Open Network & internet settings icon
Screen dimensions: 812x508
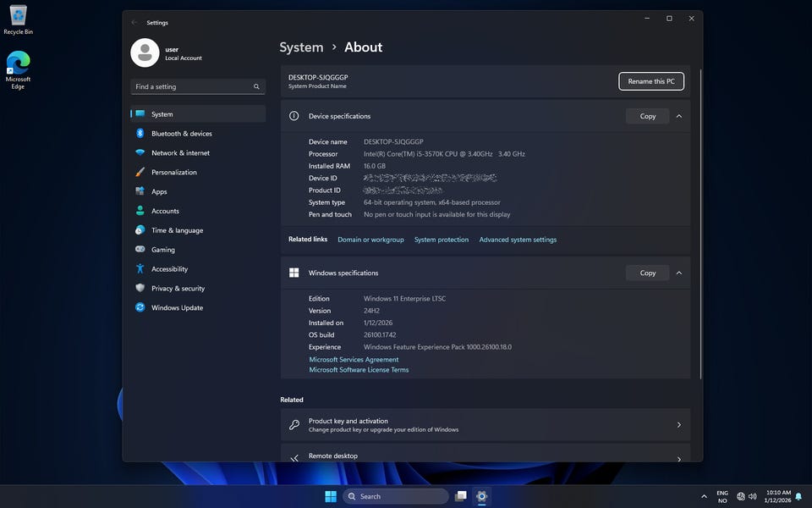[140, 153]
